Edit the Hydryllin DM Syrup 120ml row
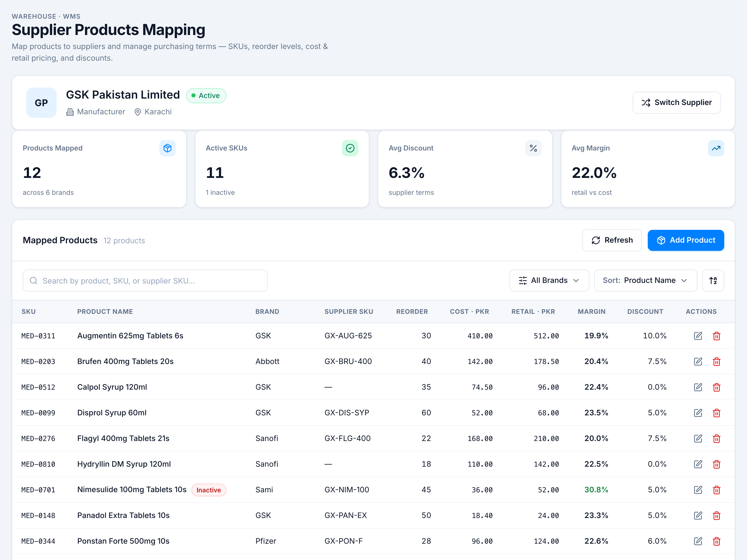 698,464
